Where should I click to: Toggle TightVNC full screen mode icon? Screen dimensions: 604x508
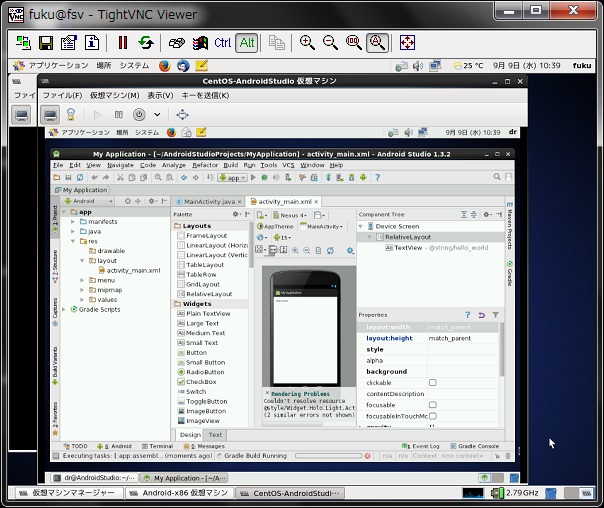(x=407, y=42)
